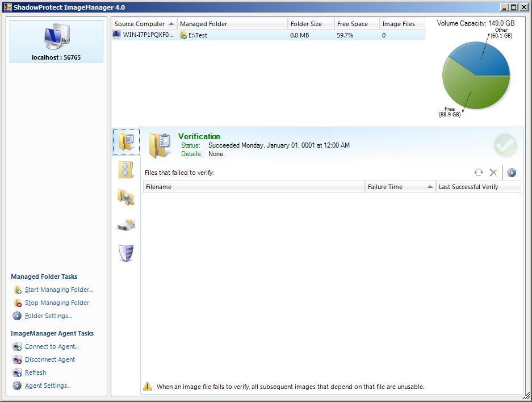Select the E:\Test managed folder text
Screen dimensions: 532x402
click(198, 35)
